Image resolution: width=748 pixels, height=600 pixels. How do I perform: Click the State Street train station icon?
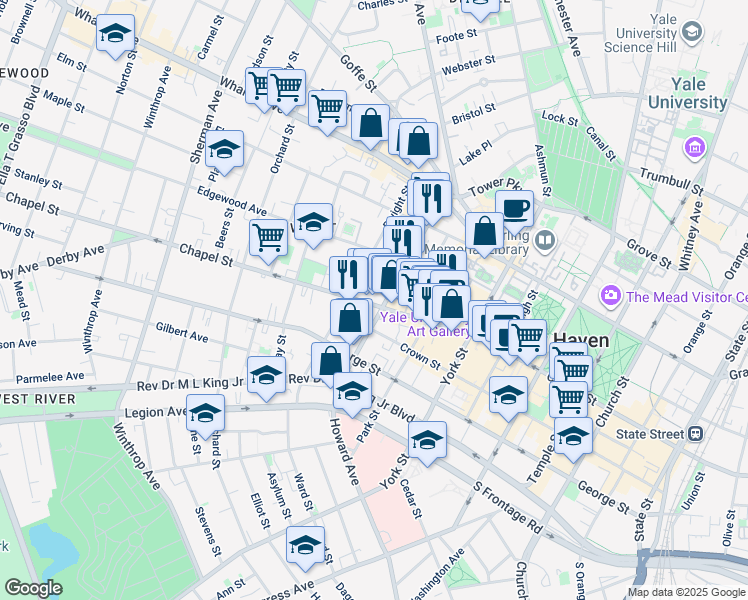click(696, 434)
